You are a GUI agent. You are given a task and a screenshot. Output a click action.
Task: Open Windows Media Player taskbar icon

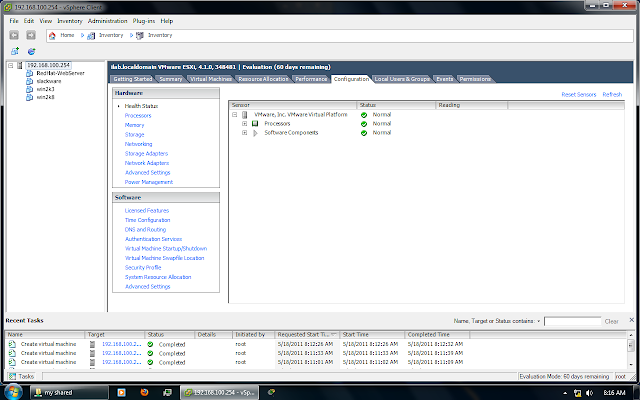point(121,393)
